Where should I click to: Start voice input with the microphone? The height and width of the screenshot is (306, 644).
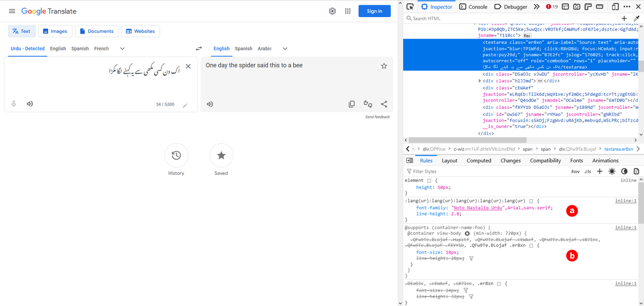[14, 104]
